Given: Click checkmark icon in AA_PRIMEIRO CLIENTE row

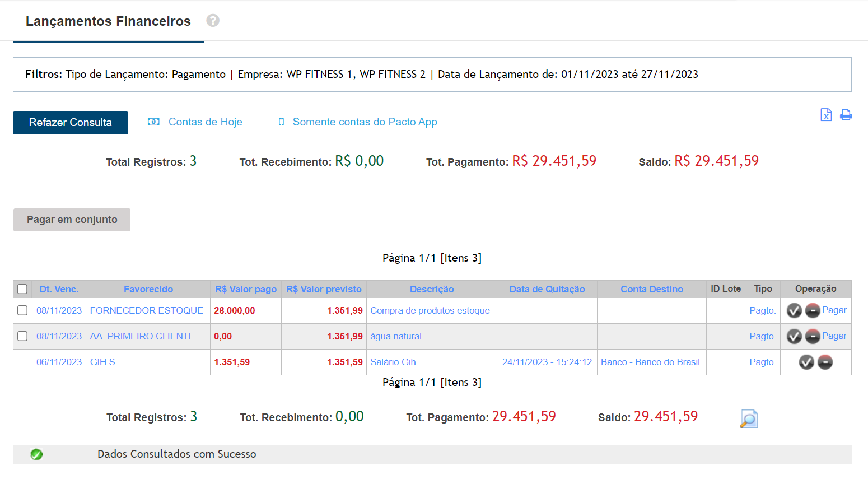Looking at the screenshot, I should click(794, 336).
